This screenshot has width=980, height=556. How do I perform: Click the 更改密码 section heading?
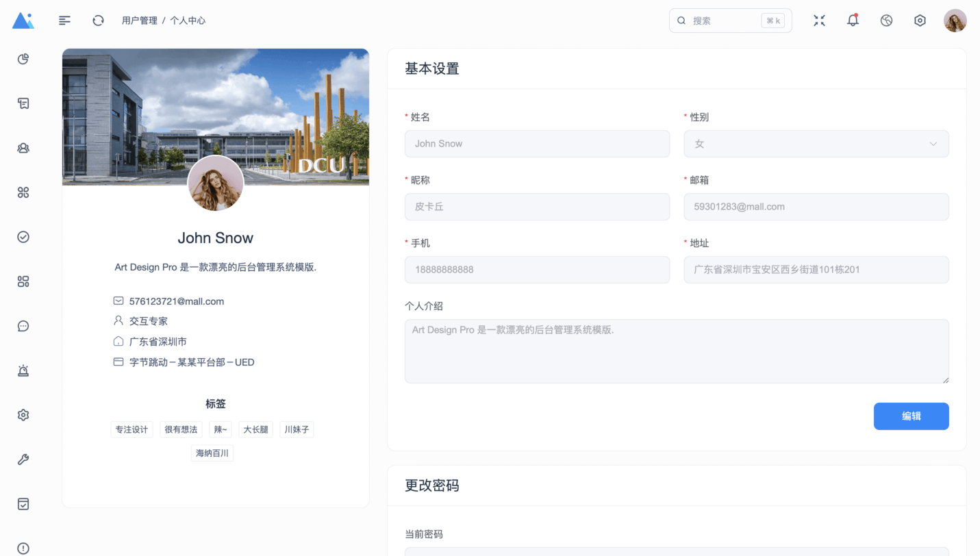click(432, 485)
